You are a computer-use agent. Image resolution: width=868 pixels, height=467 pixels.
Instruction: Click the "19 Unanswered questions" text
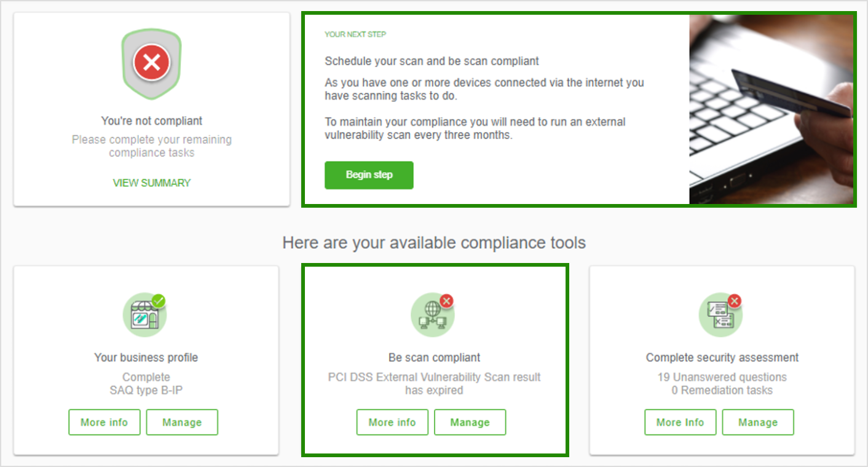coord(722,377)
